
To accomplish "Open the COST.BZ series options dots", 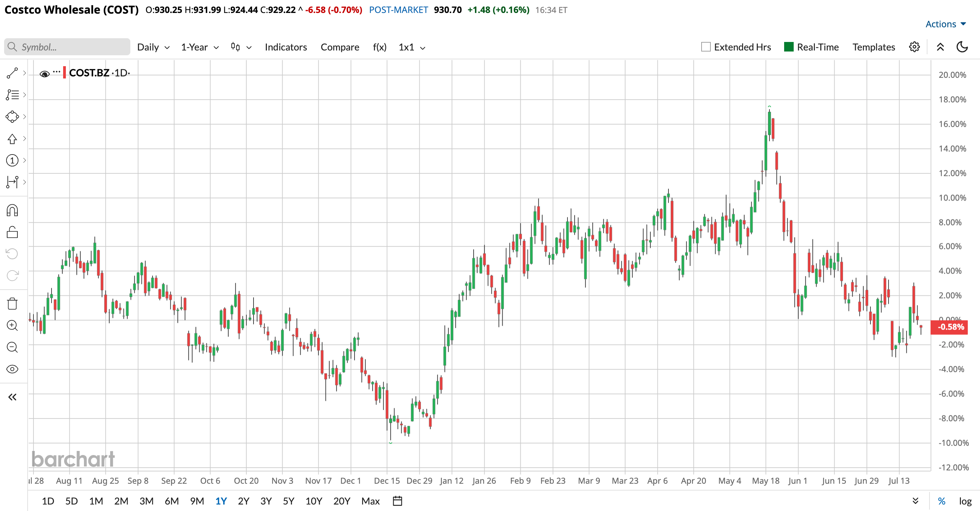I will pos(57,72).
